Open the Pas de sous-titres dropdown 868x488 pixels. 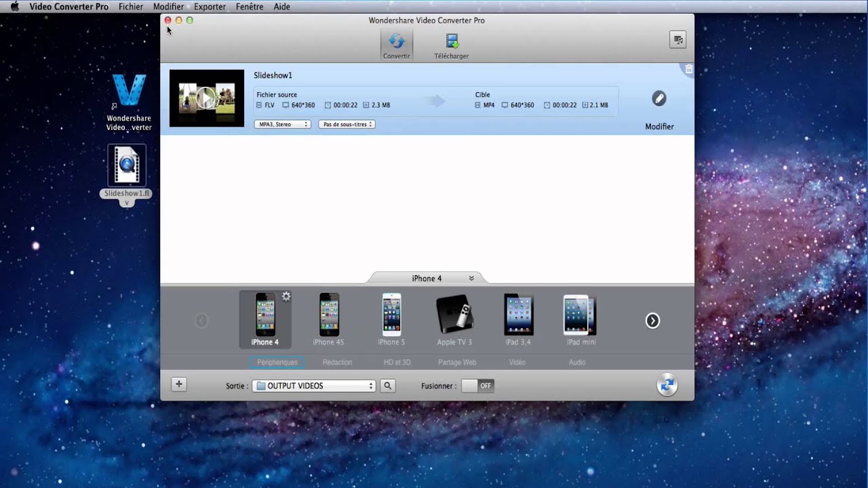tap(347, 124)
